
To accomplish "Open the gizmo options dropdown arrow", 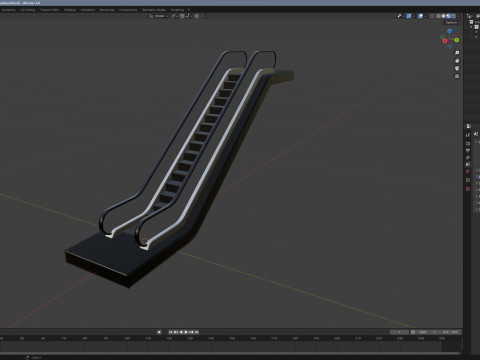I will [414, 16].
